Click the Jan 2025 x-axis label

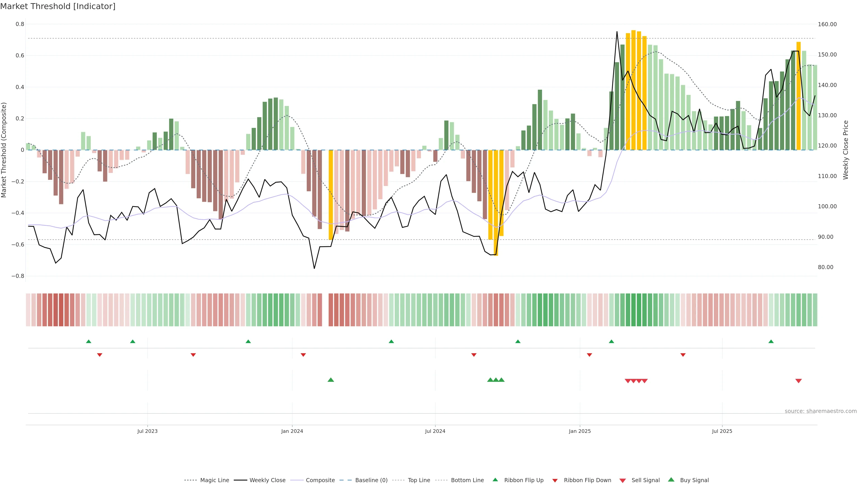pyautogui.click(x=580, y=431)
